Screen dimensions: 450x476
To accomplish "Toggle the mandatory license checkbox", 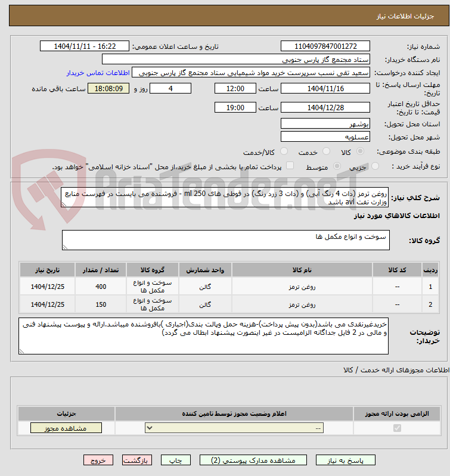I will 397,428.
